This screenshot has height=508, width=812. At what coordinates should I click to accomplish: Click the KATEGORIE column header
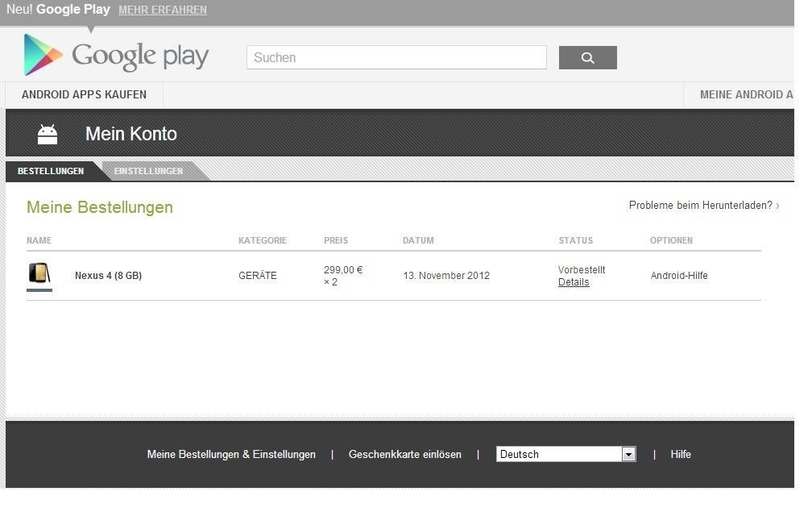(263, 240)
